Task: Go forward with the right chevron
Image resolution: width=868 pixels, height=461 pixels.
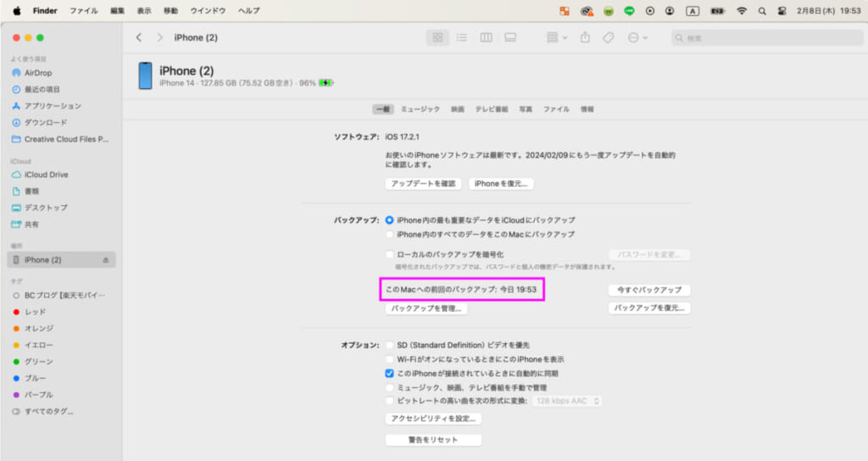Action: pyautogui.click(x=160, y=37)
